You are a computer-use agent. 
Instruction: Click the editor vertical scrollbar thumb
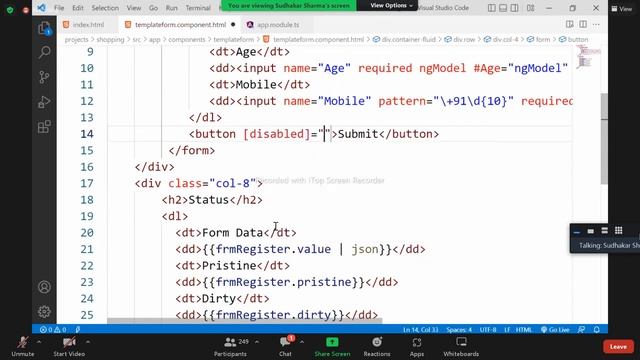click(x=604, y=139)
